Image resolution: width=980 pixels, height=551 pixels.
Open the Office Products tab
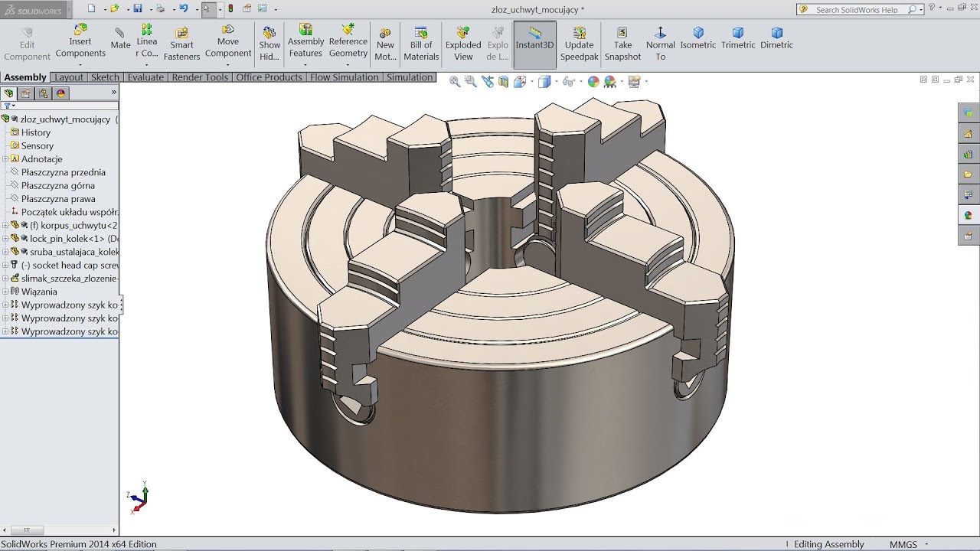point(269,77)
